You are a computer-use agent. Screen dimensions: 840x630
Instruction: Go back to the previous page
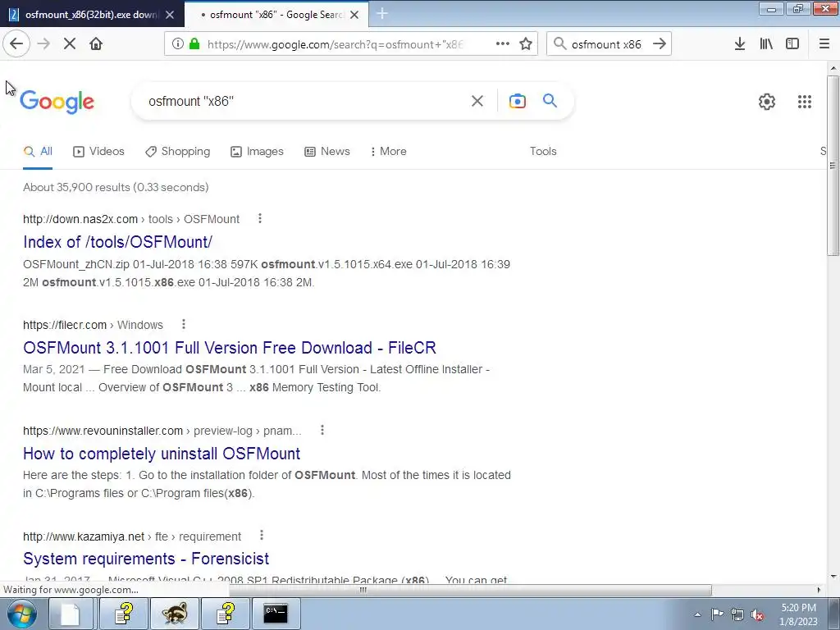(x=16, y=44)
